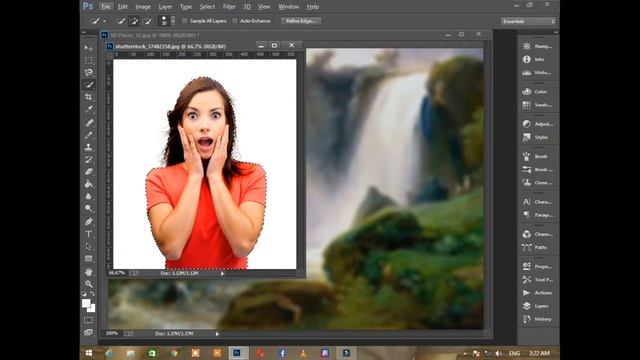Open the Channels panel
The width and height of the screenshot is (640, 360).
pyautogui.click(x=538, y=234)
